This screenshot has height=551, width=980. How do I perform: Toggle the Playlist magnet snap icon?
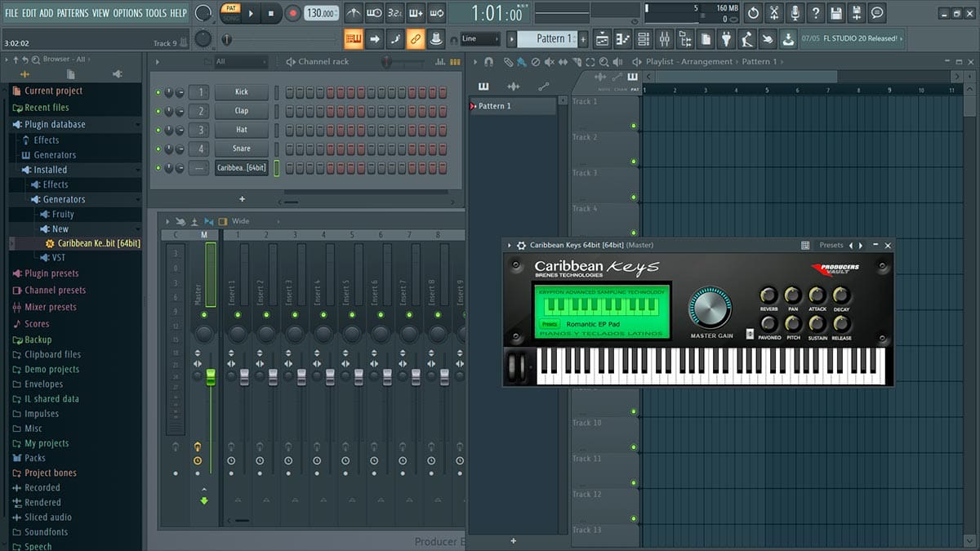[489, 62]
